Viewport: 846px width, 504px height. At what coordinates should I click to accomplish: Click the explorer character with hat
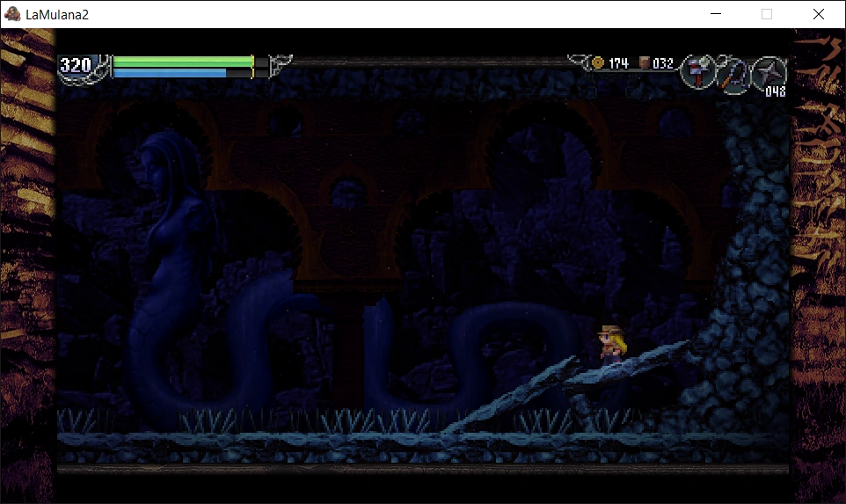pyautogui.click(x=613, y=344)
